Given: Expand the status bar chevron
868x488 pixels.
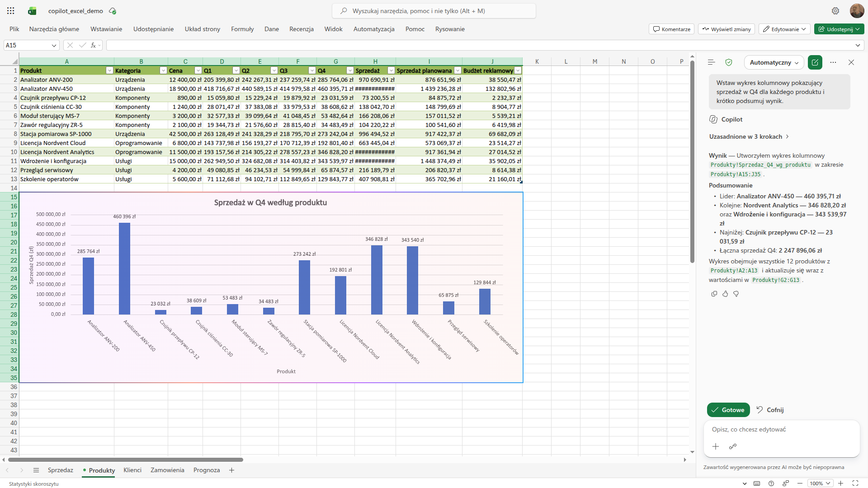Looking at the screenshot, I should point(745,483).
